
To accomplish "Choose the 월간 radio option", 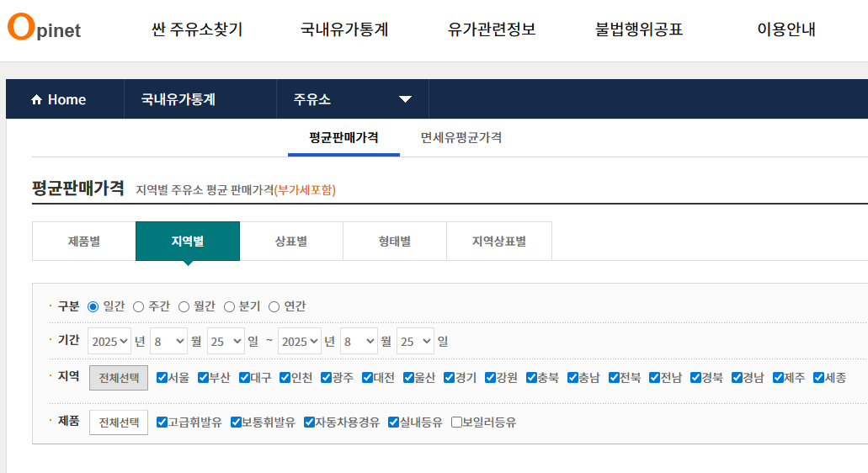I will click(184, 306).
